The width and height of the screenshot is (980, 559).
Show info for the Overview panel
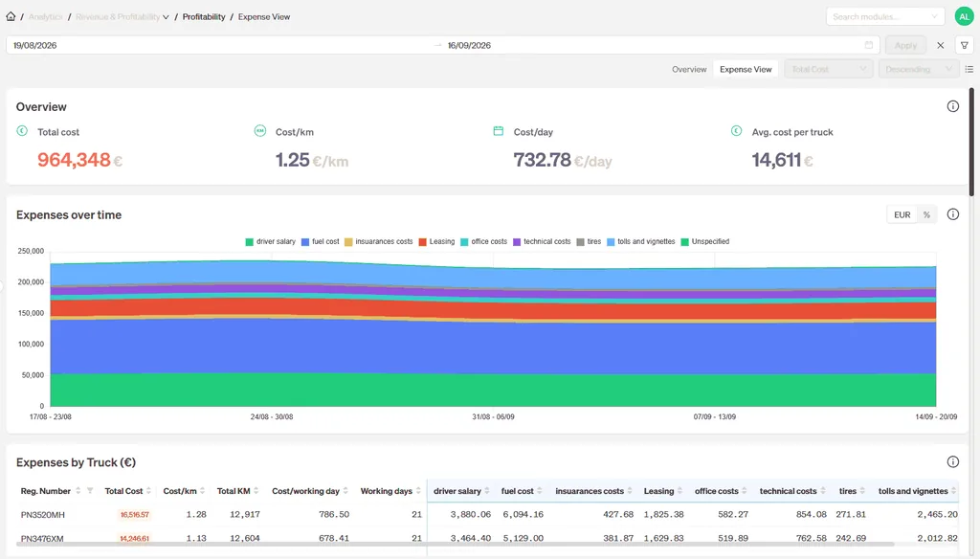[952, 106]
